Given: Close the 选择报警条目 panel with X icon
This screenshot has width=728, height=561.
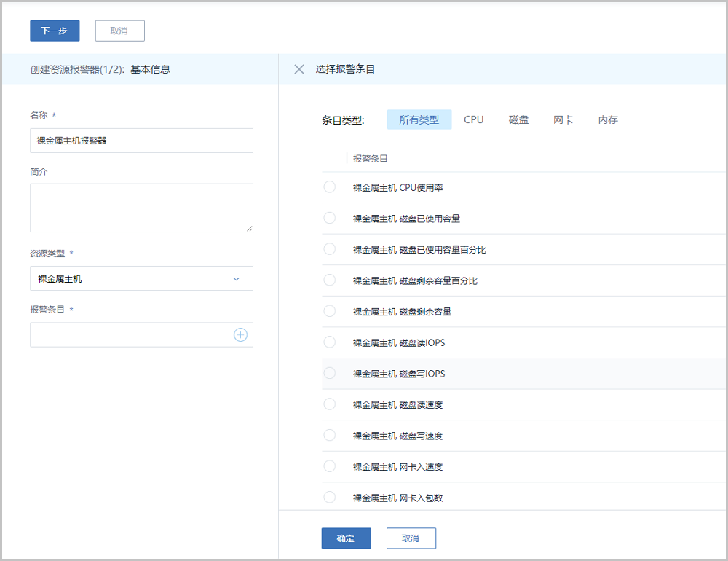Looking at the screenshot, I should click(x=299, y=69).
